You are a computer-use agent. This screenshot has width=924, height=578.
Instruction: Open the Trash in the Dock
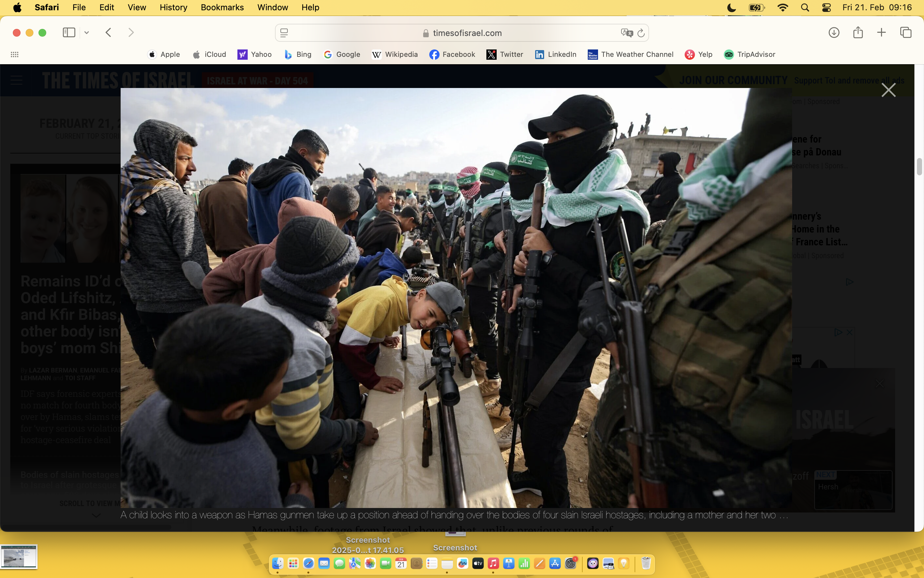tap(646, 564)
